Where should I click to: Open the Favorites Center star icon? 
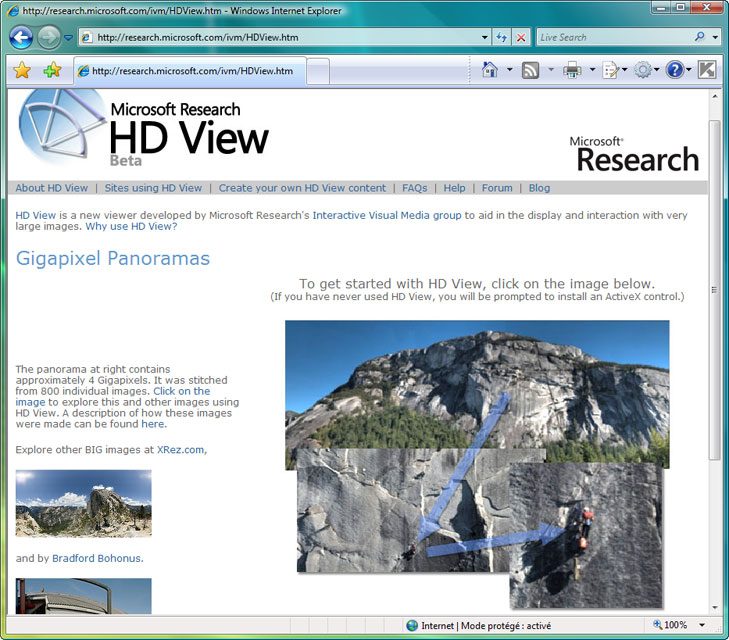pos(22,70)
